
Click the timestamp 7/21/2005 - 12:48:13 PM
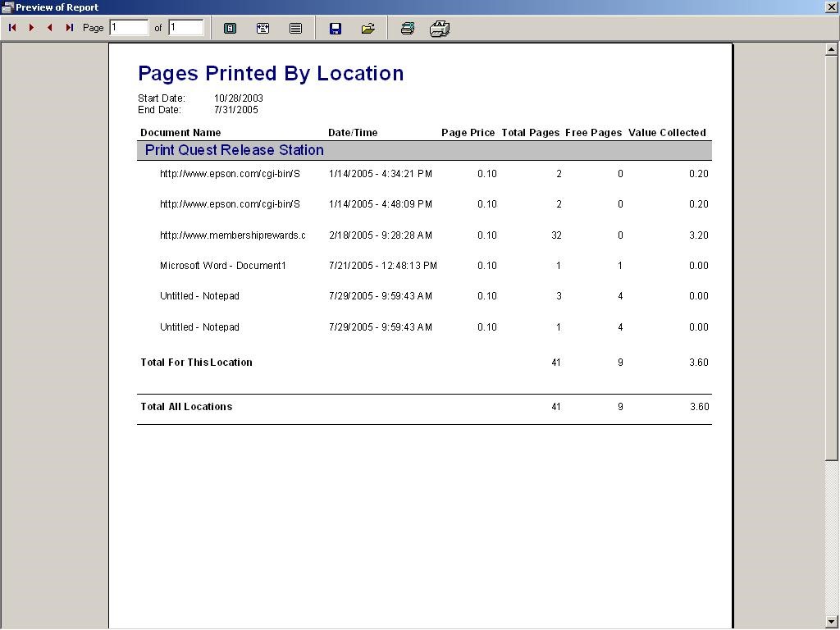click(383, 266)
